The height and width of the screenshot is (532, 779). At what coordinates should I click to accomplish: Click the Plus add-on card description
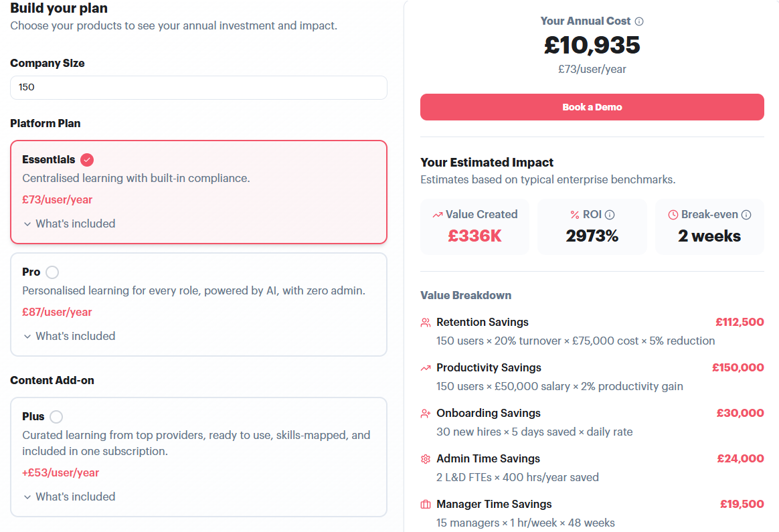click(x=196, y=443)
